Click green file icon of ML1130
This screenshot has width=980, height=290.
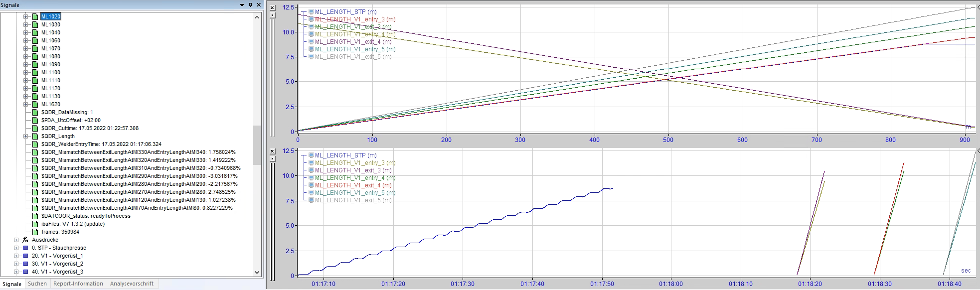click(x=35, y=96)
